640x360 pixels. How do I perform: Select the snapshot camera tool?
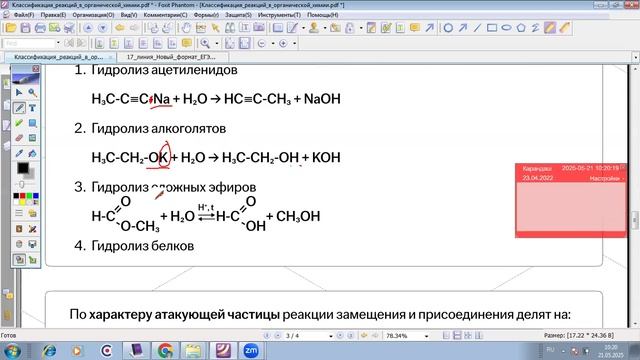coord(259,28)
